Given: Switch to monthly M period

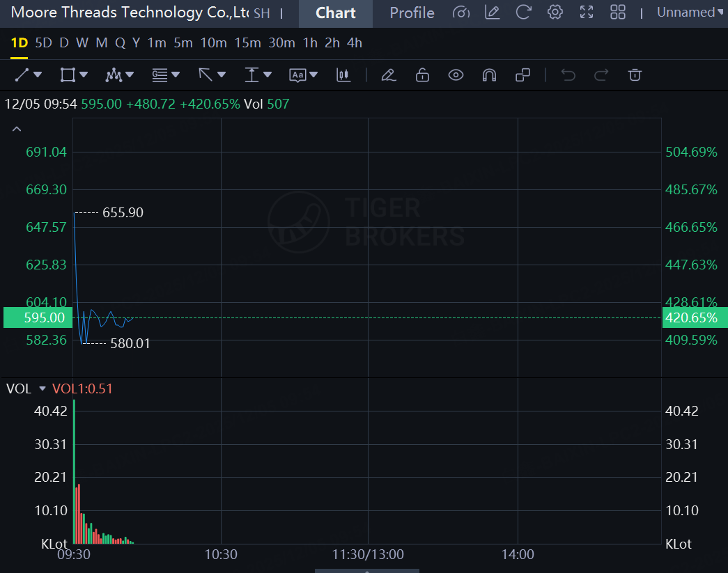Looking at the screenshot, I should pyautogui.click(x=102, y=43).
